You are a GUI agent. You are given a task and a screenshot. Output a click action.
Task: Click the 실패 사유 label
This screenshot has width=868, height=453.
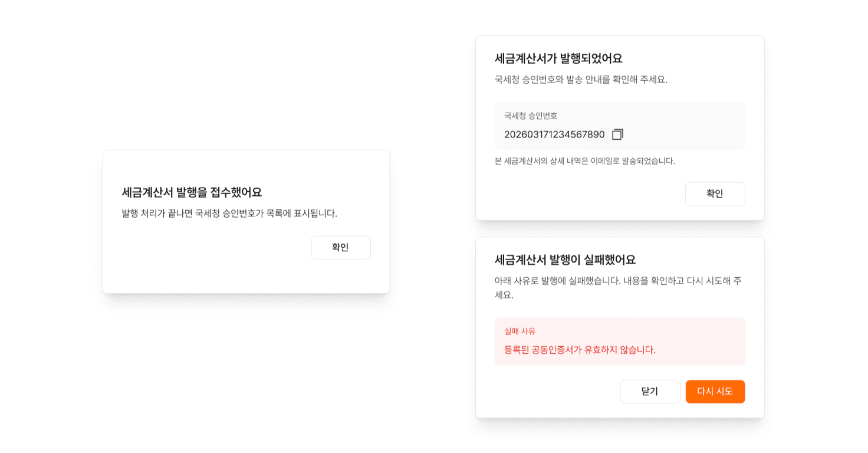click(x=520, y=331)
